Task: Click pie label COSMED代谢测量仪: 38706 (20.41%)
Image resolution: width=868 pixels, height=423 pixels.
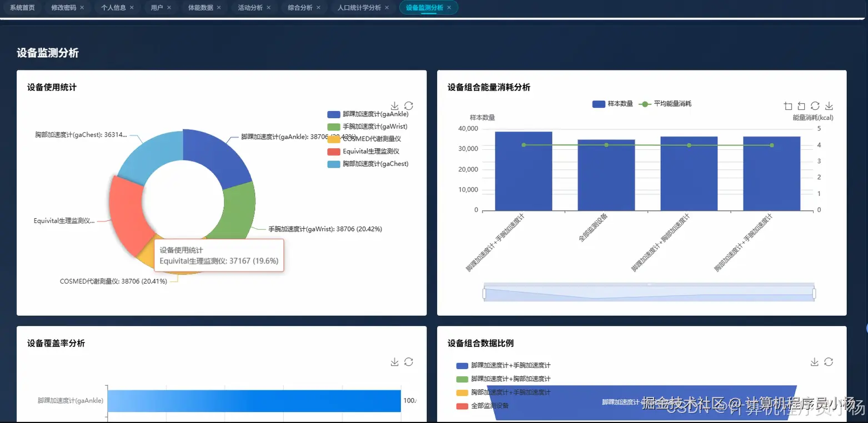Action: pyautogui.click(x=113, y=281)
